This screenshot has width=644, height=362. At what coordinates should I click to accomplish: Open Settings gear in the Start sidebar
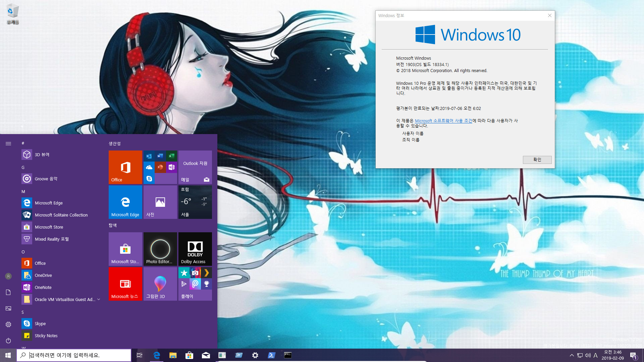8,324
